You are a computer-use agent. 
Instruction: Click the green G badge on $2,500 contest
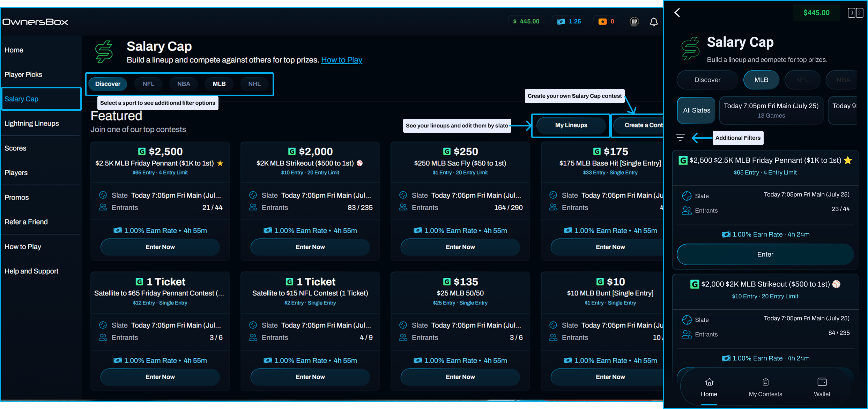coord(142,152)
